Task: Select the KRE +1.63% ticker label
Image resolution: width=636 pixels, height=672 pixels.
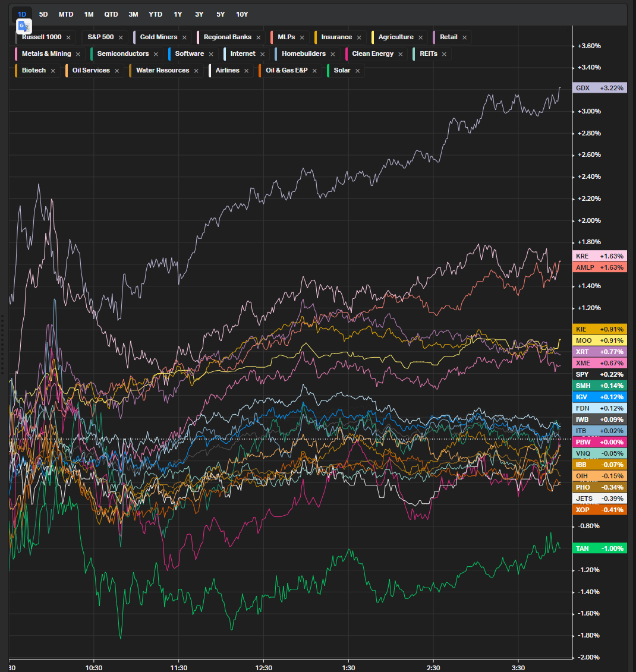Action: (x=599, y=256)
